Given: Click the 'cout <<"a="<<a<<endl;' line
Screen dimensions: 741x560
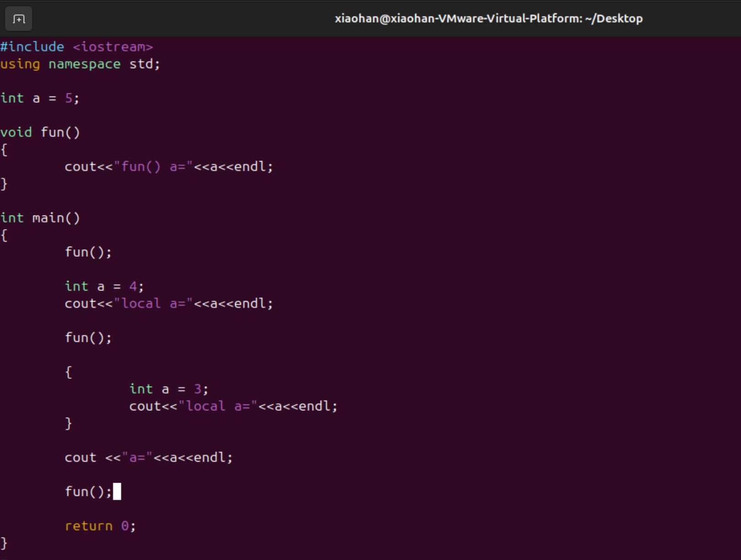Looking at the screenshot, I should [x=149, y=458].
